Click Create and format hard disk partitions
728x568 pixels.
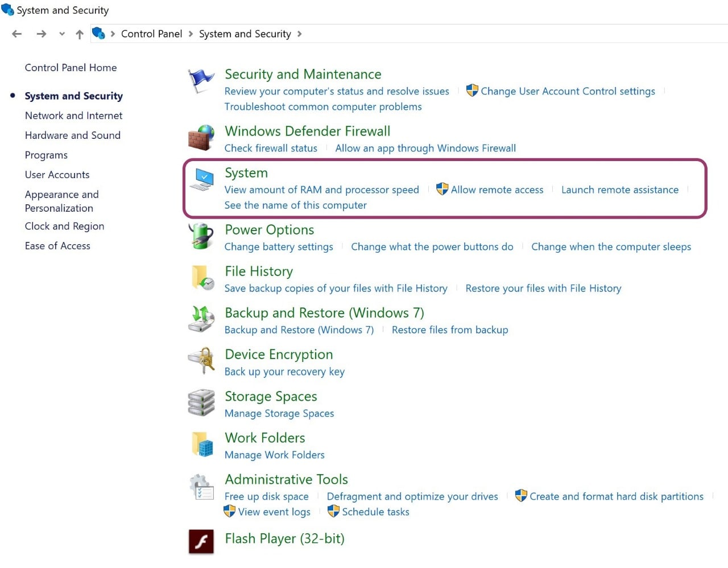[617, 497]
